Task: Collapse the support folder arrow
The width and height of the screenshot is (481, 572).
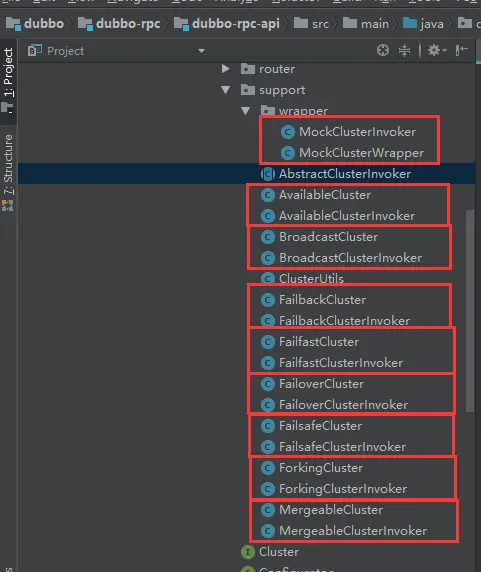Action: (x=225, y=90)
